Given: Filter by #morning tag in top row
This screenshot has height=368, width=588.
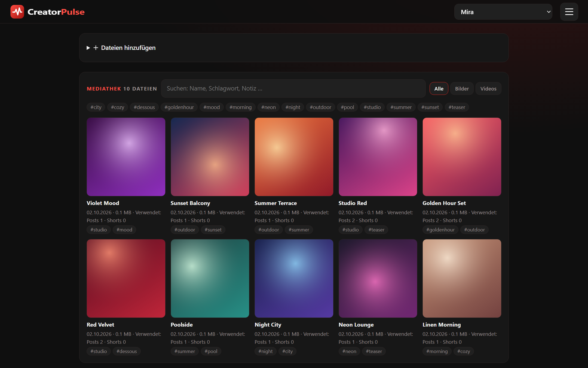Looking at the screenshot, I should point(240,107).
